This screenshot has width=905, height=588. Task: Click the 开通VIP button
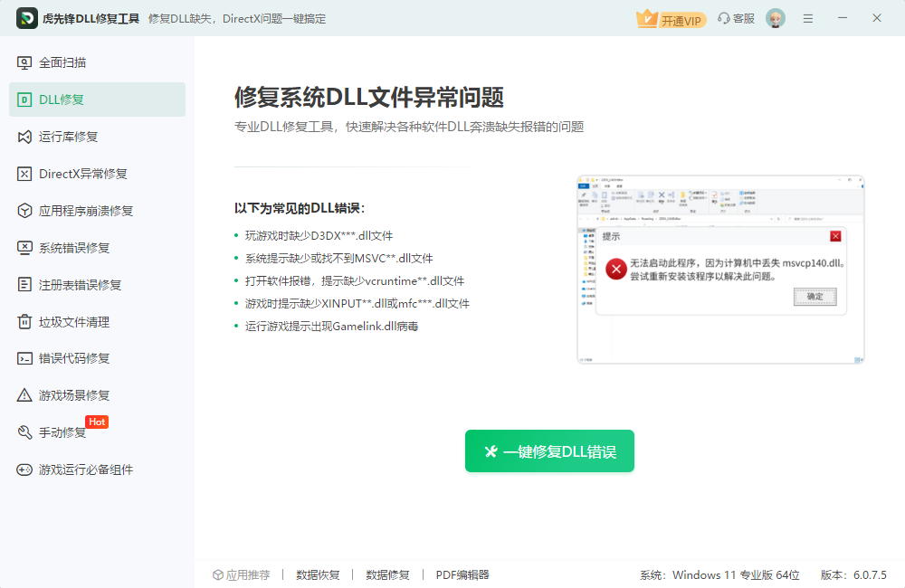tap(672, 18)
